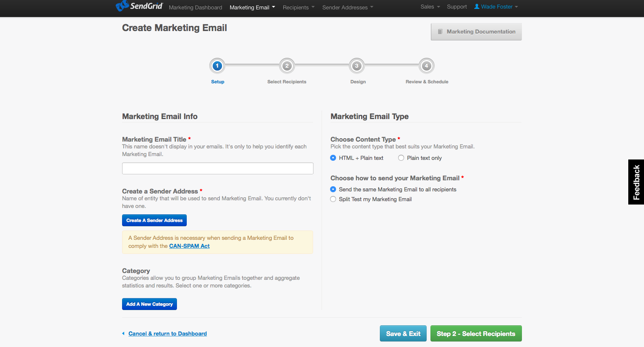Open the CAN-SPAM Act link

[x=189, y=246]
